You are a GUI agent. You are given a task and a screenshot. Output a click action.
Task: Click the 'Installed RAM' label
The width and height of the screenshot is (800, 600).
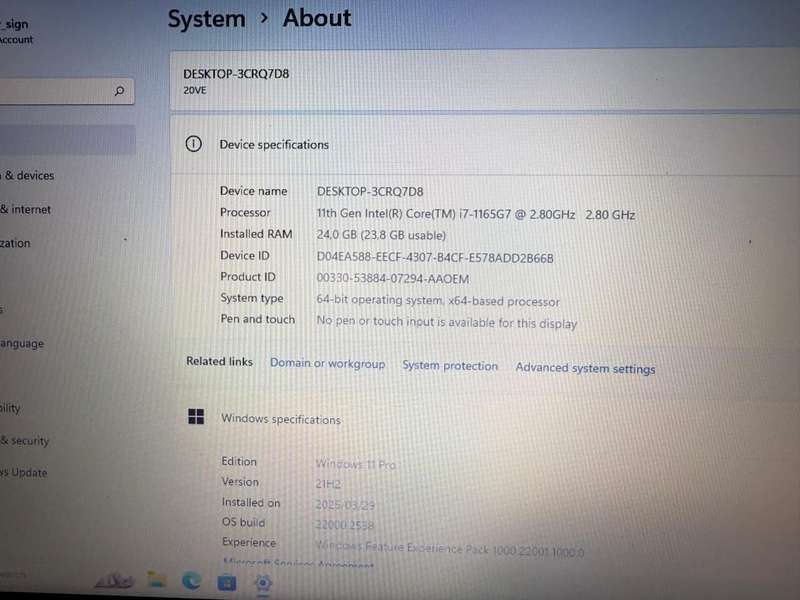tap(256, 234)
